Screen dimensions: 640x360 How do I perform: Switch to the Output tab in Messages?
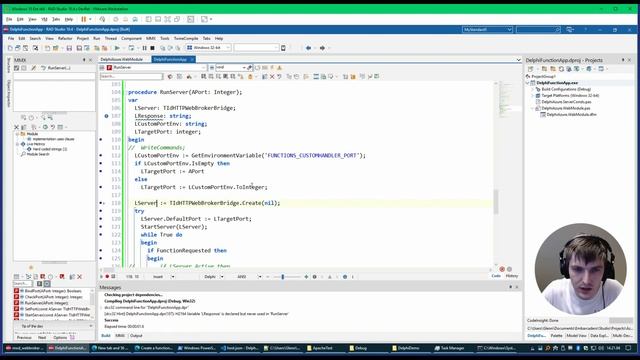point(136,336)
